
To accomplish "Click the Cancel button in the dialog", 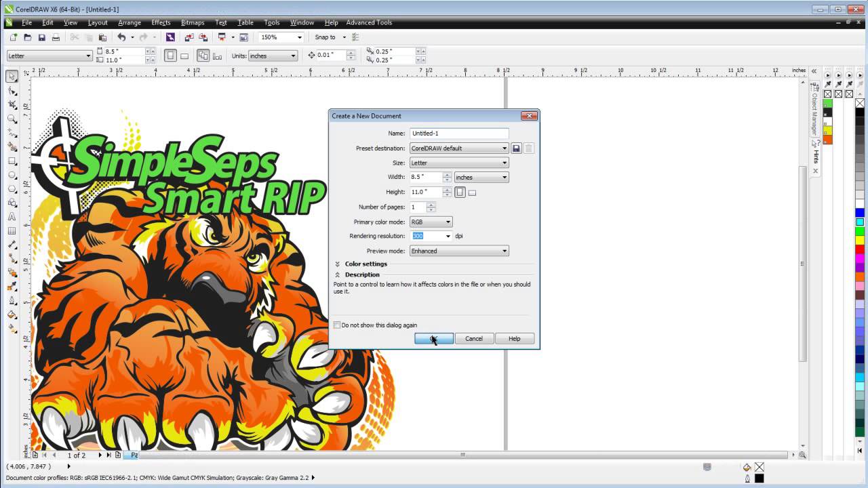I will (474, 338).
